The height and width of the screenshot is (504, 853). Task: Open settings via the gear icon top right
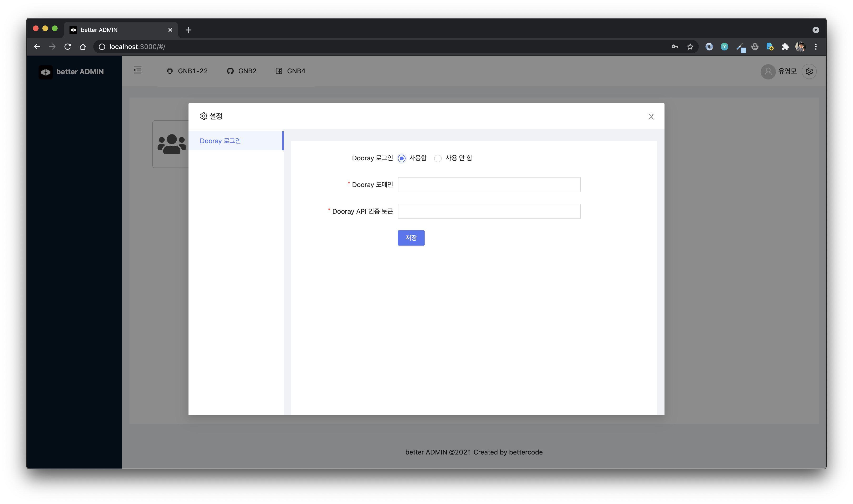tap(809, 71)
